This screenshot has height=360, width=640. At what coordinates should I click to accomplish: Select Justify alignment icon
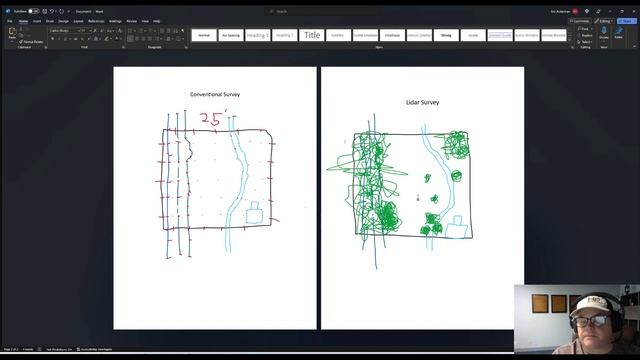pos(150,39)
